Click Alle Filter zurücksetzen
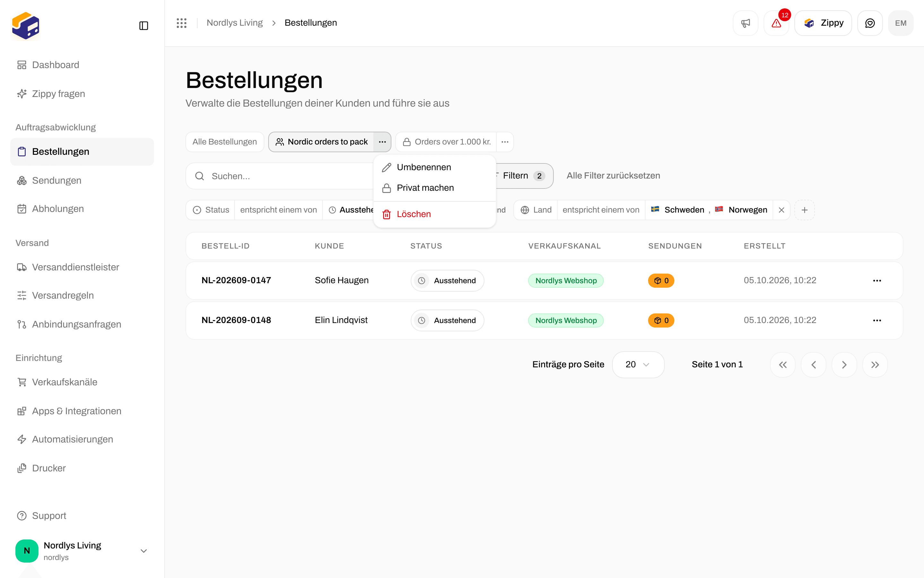The width and height of the screenshot is (924, 578). (613, 176)
